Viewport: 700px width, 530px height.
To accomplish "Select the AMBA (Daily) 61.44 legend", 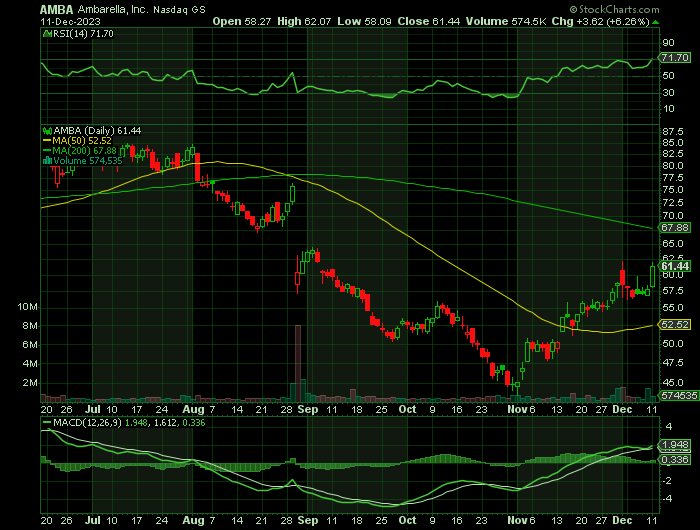I will pyautogui.click(x=97, y=131).
